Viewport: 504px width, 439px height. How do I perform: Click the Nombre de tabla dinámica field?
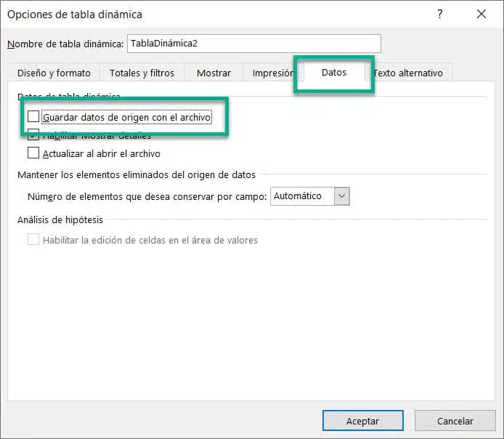click(254, 44)
